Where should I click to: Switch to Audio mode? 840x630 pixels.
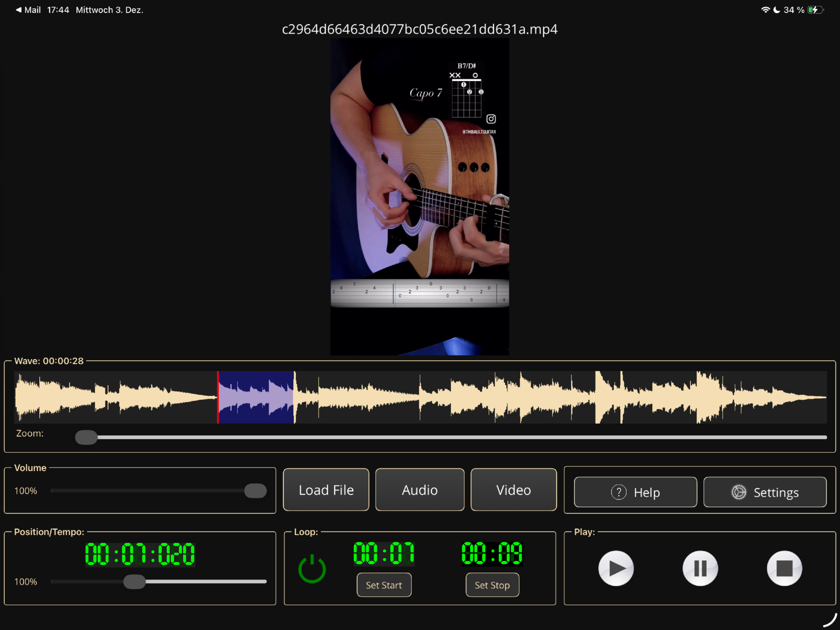pos(420,490)
